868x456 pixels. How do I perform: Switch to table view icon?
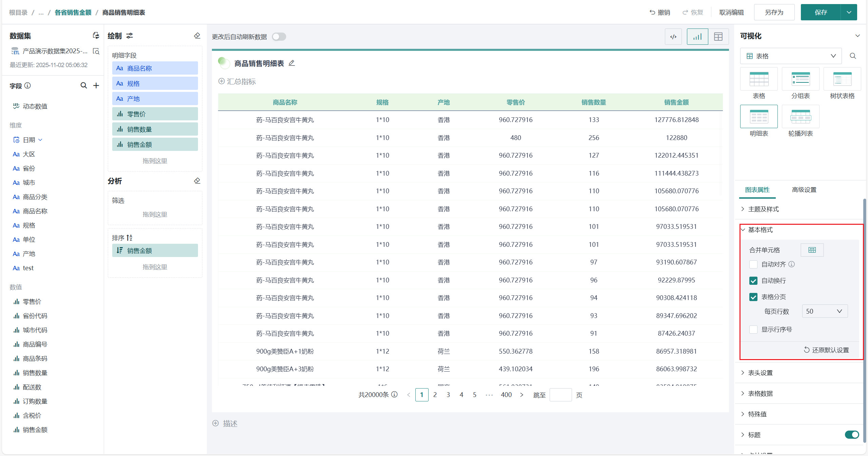pos(718,37)
